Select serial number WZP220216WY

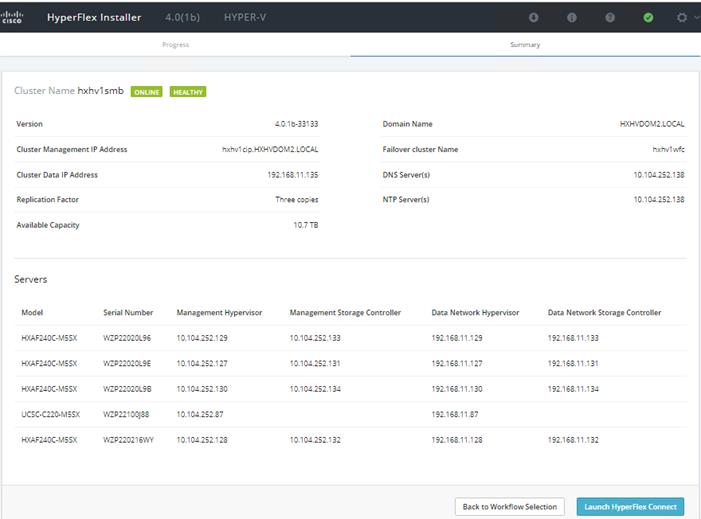[x=128, y=440]
